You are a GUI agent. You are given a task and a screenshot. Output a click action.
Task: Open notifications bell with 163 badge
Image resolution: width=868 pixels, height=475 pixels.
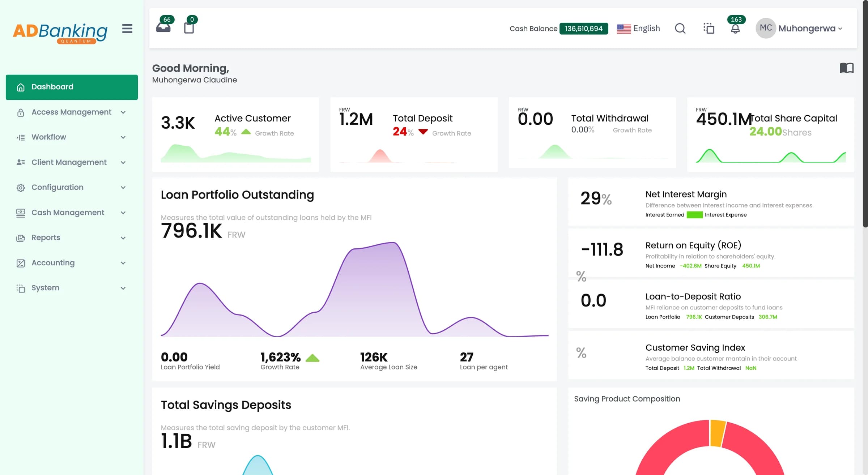coord(735,29)
